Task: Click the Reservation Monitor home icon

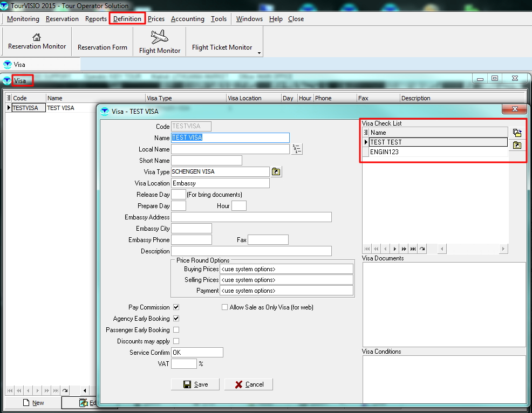Action: pyautogui.click(x=37, y=37)
